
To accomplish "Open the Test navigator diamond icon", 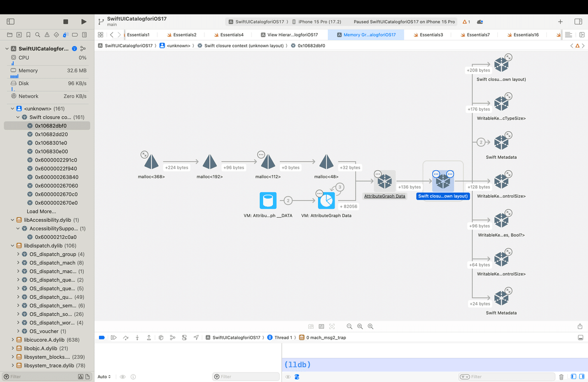I will pos(57,35).
